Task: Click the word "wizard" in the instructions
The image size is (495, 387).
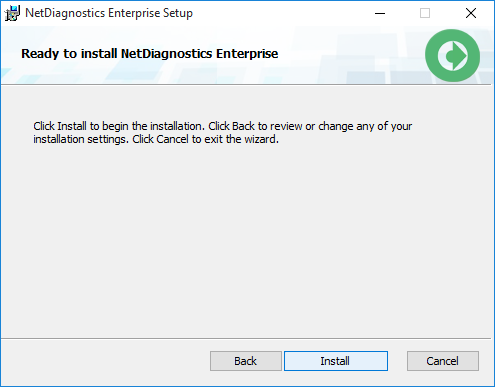Action: 261,139
